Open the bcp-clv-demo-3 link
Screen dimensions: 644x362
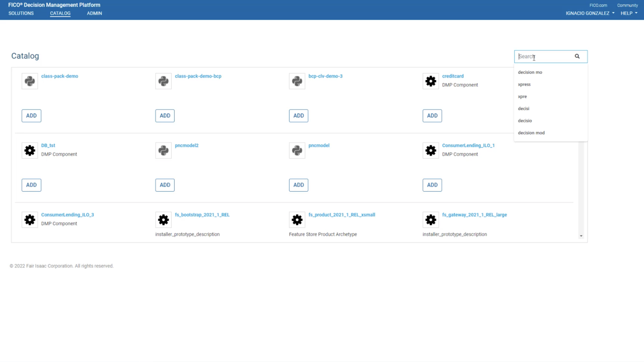click(x=326, y=76)
